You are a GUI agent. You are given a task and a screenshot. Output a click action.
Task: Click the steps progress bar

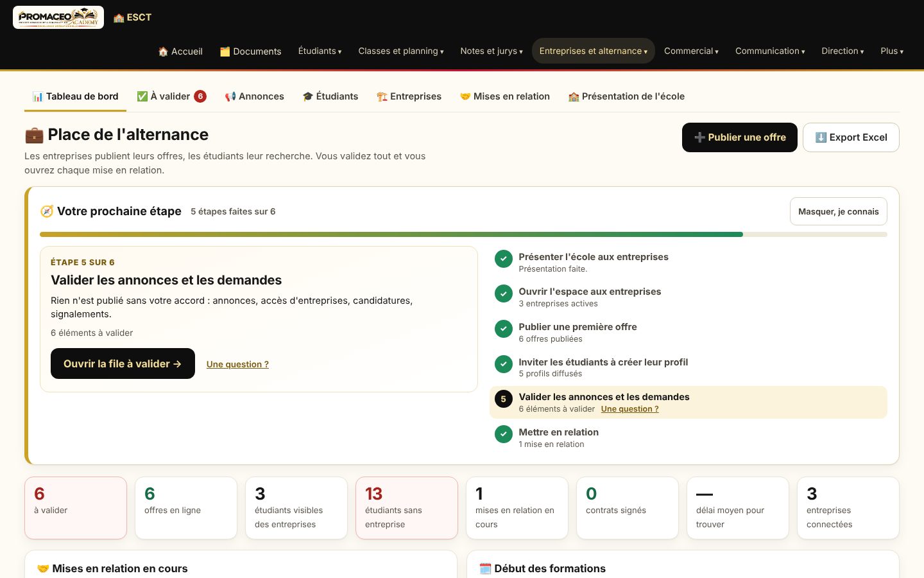[x=463, y=234]
